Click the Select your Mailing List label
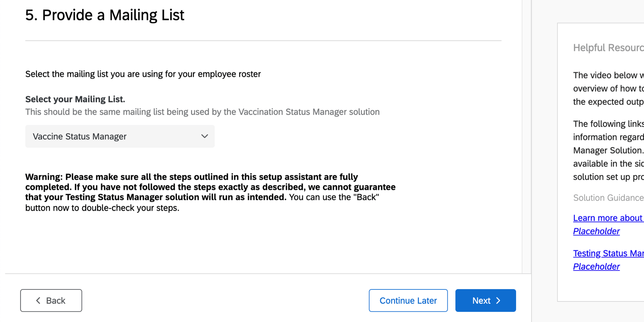 [75, 99]
